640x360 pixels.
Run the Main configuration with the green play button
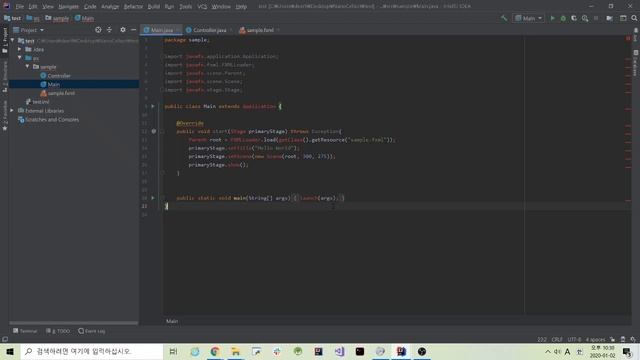tap(552, 18)
